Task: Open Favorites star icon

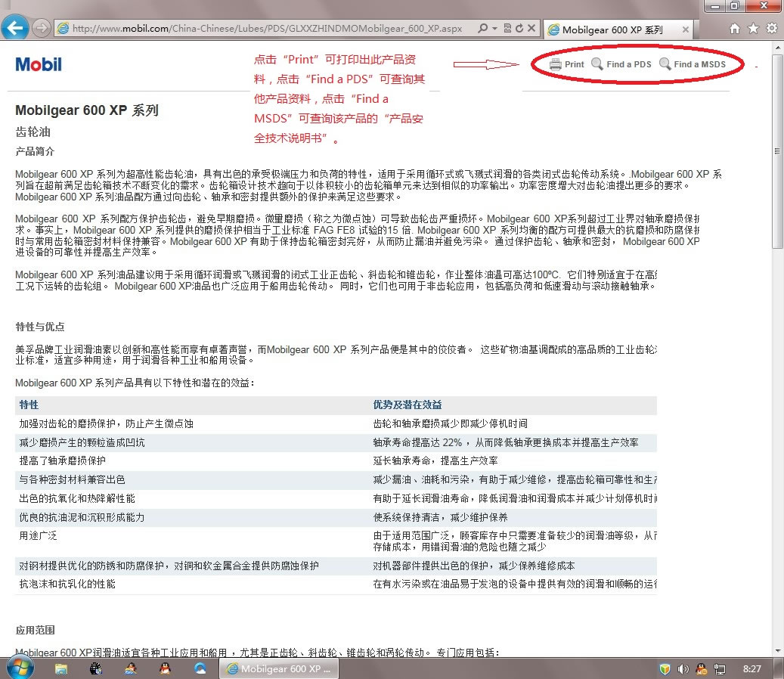Action: tap(753, 29)
